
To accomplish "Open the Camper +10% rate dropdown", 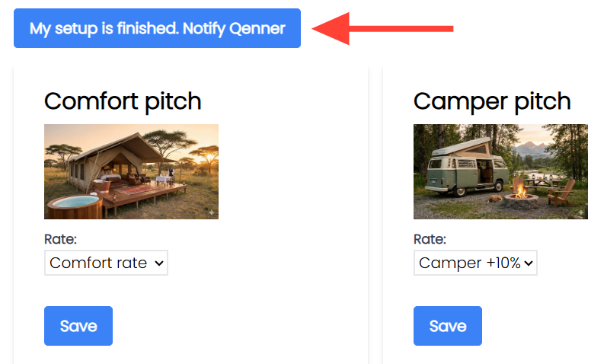I will (x=474, y=263).
